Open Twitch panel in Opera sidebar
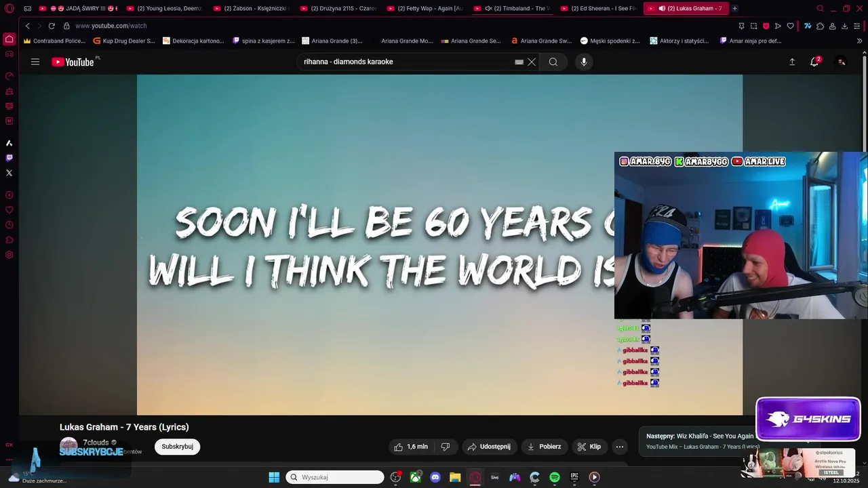This screenshot has height=488, width=868. pos(9,158)
